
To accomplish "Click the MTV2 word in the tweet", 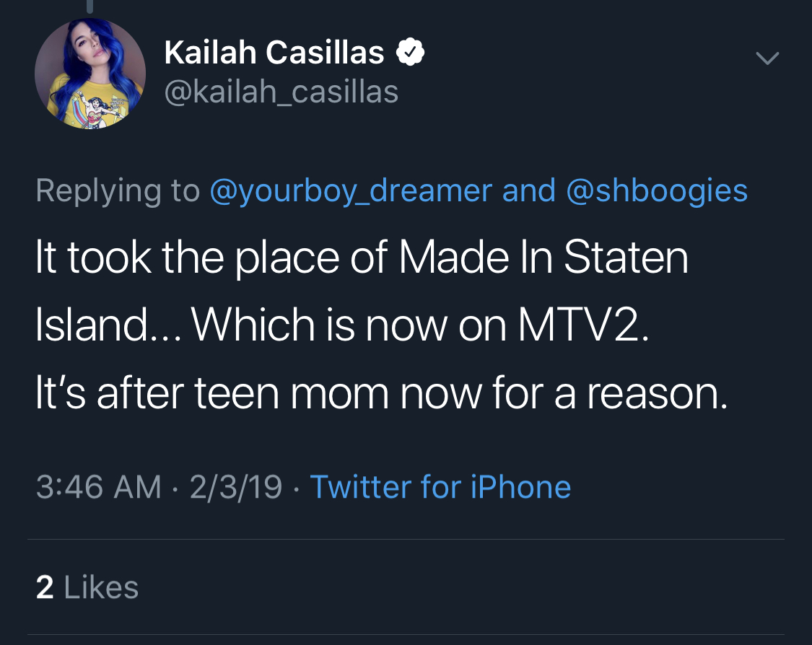I will pyautogui.click(x=582, y=325).
